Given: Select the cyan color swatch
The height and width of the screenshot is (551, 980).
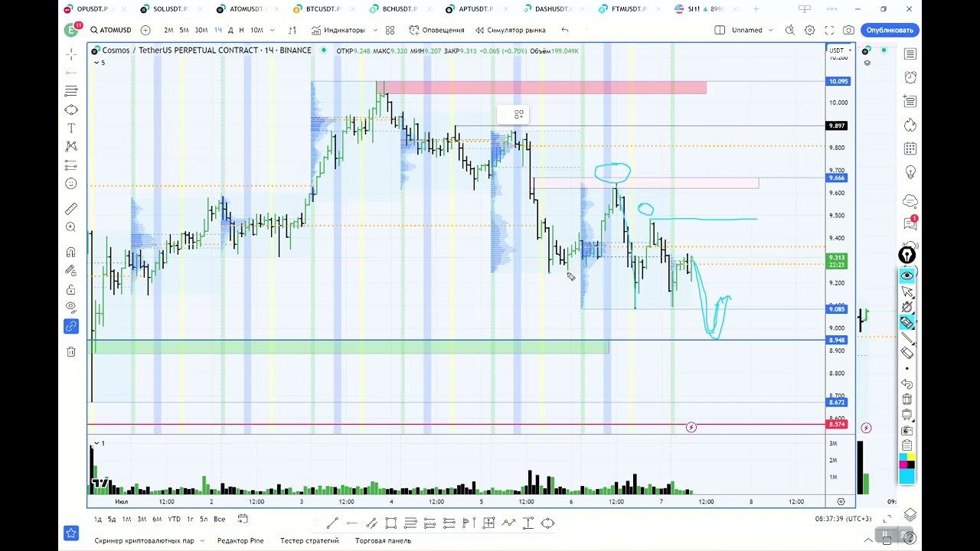Looking at the screenshot, I should (907, 477).
